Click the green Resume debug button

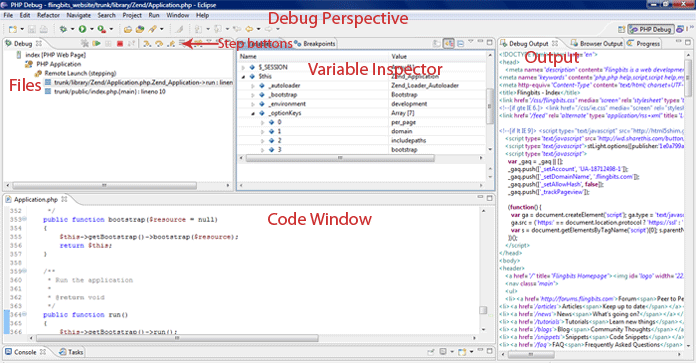96,43
